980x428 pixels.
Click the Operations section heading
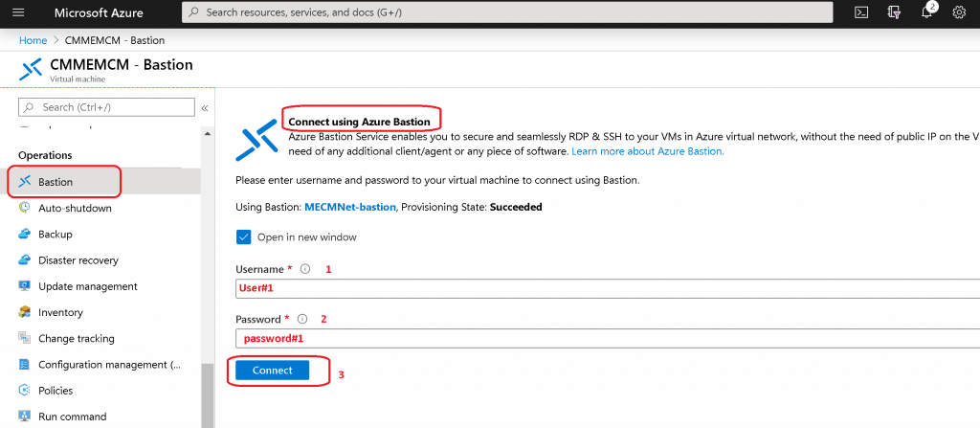click(45, 155)
